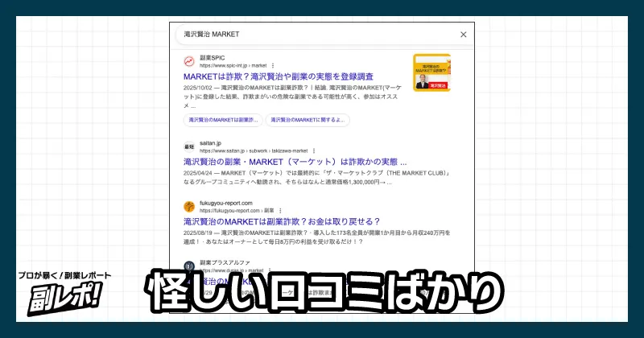
Task: Click the fukugyou-report.com site favicon
Action: click(189, 207)
